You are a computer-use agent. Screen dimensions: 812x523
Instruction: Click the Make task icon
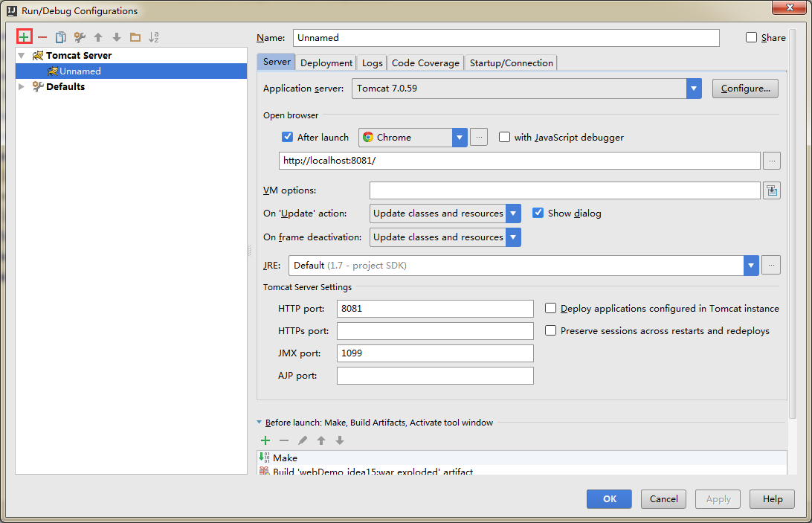[x=264, y=458]
